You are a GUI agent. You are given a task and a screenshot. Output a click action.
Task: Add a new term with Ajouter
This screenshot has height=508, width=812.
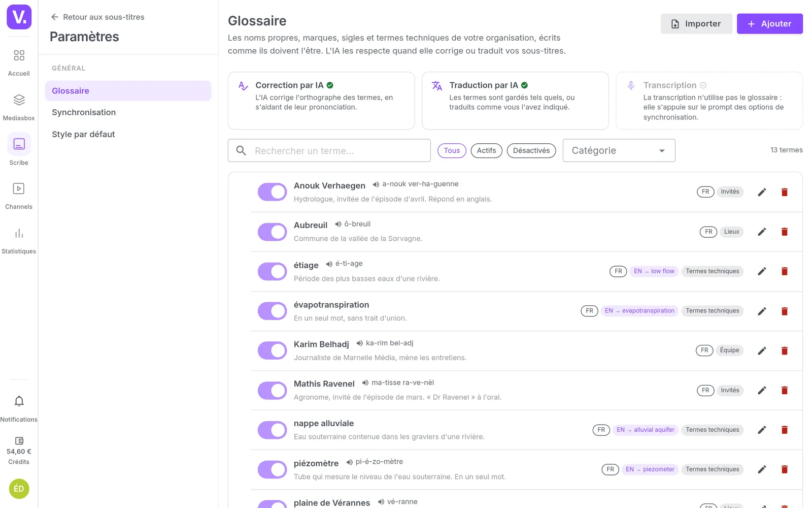click(x=769, y=24)
